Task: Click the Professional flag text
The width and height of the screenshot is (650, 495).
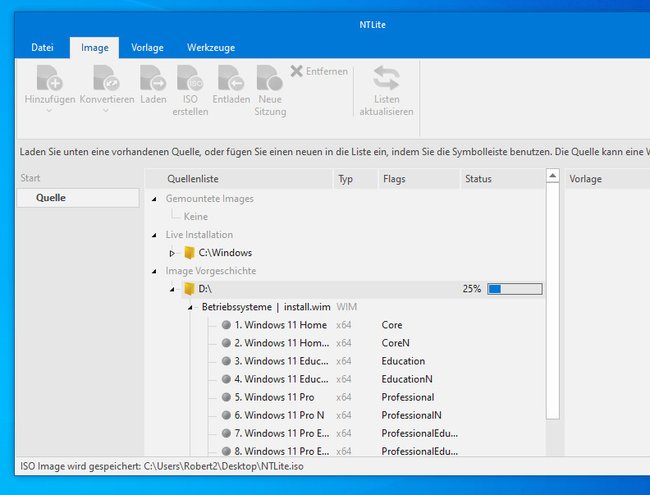Action: click(x=407, y=397)
